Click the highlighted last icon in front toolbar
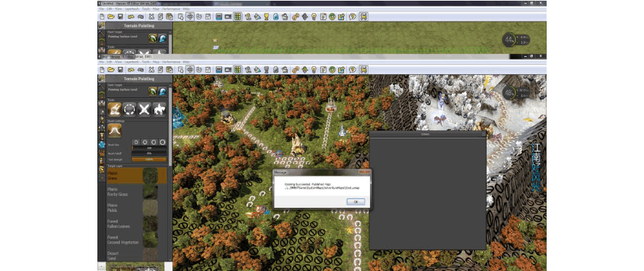Viewport: 644px width, 271px height. click(x=363, y=69)
